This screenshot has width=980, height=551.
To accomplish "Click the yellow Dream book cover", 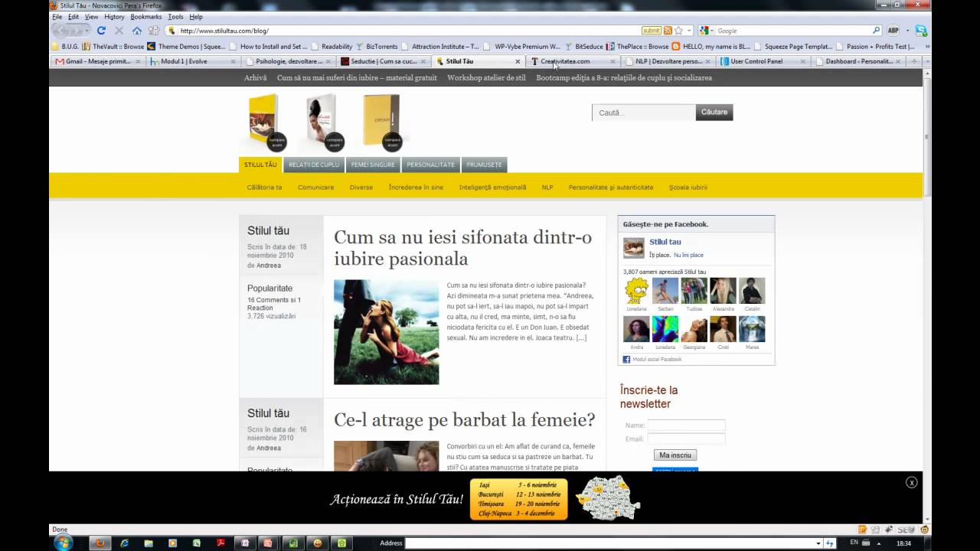I will point(381,122).
